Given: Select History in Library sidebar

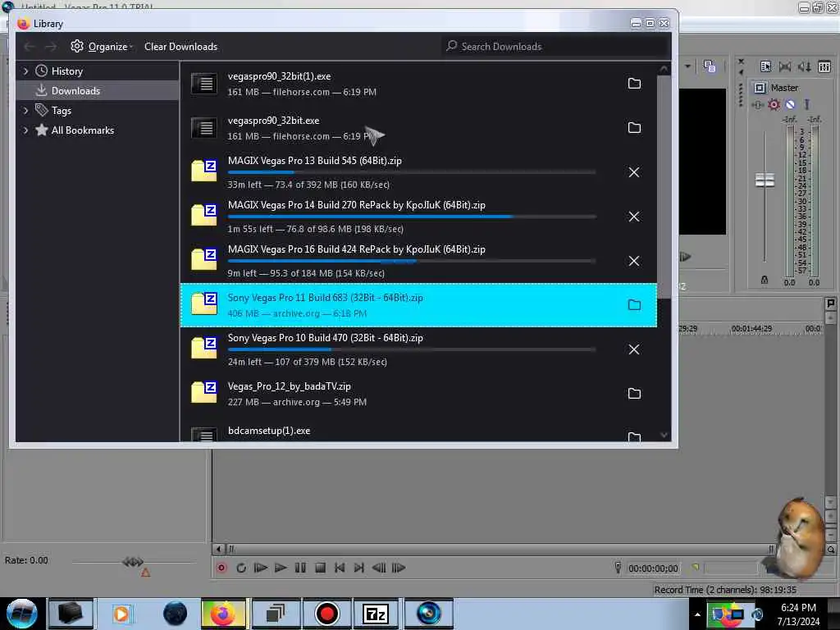Looking at the screenshot, I should click(x=67, y=71).
